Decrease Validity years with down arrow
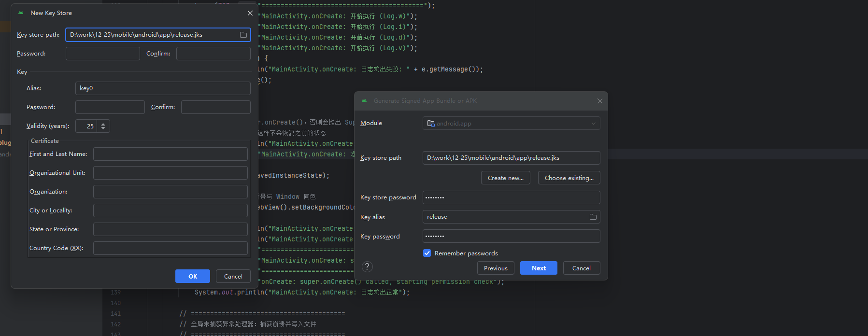Viewport: 868px width, 336px height. click(x=103, y=129)
